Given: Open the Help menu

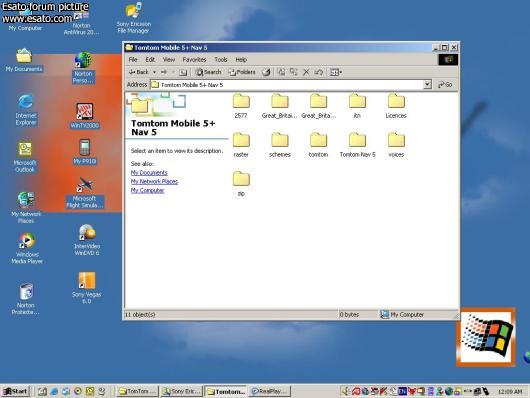Looking at the screenshot, I should [x=241, y=60].
